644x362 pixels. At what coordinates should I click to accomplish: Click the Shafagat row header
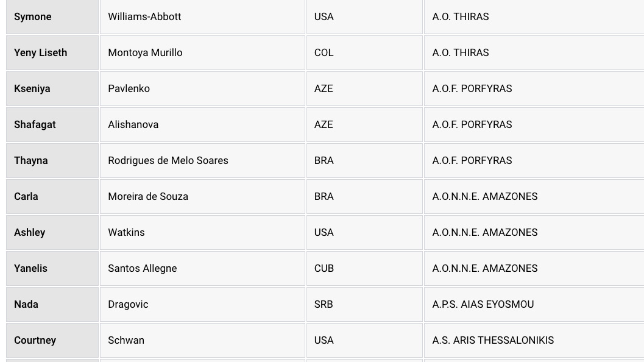click(52, 124)
